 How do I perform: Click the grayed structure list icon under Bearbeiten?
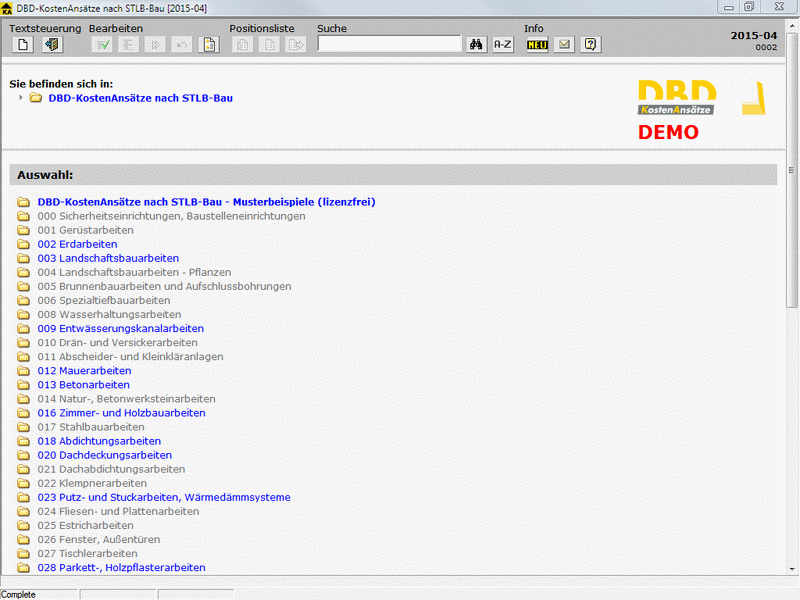pos(129,45)
